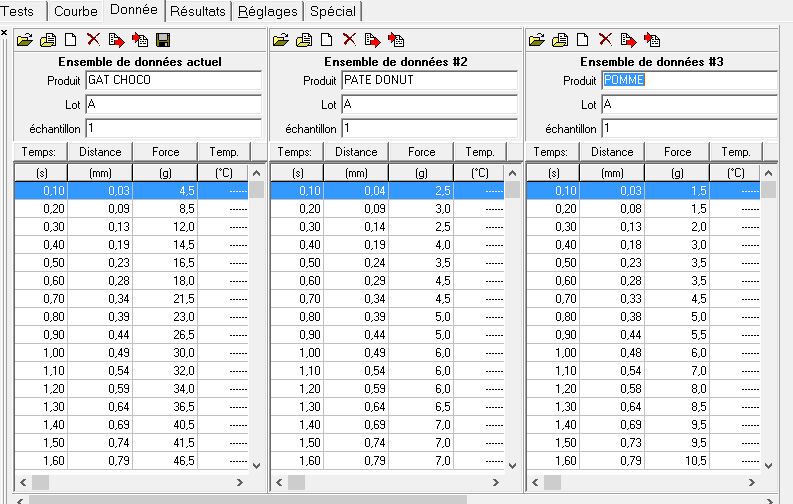Click export data icon in data set #3 toolbar
The image size is (793, 504).
coord(629,40)
